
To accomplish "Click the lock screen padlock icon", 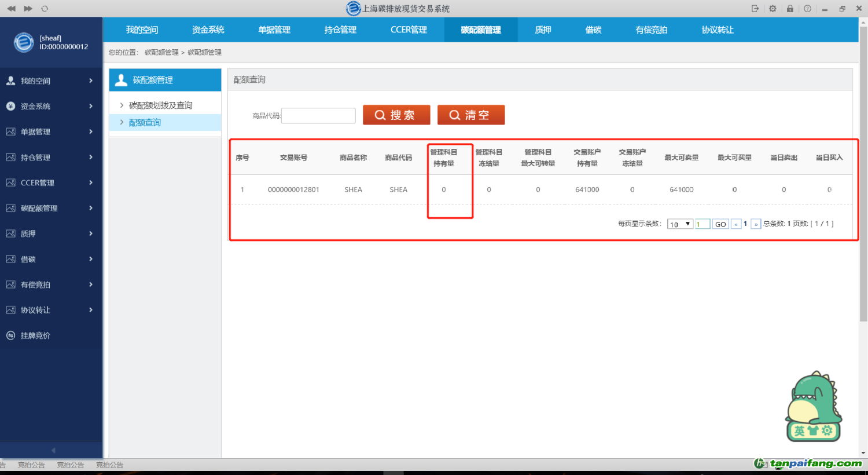I will [x=790, y=9].
